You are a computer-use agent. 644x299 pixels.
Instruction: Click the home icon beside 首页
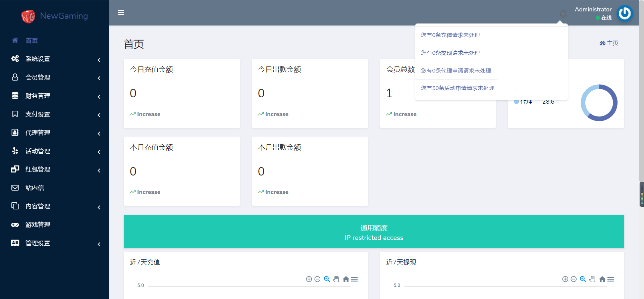[x=15, y=40]
